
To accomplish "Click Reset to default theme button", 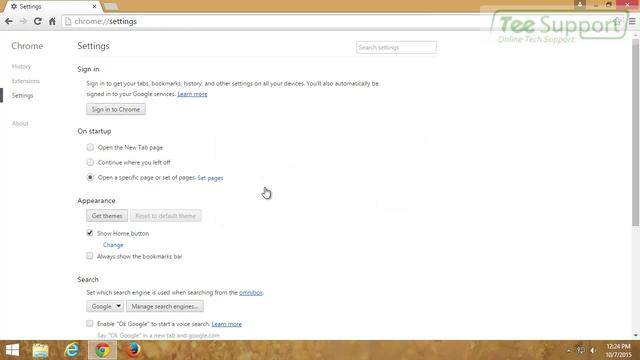I will 165,216.
